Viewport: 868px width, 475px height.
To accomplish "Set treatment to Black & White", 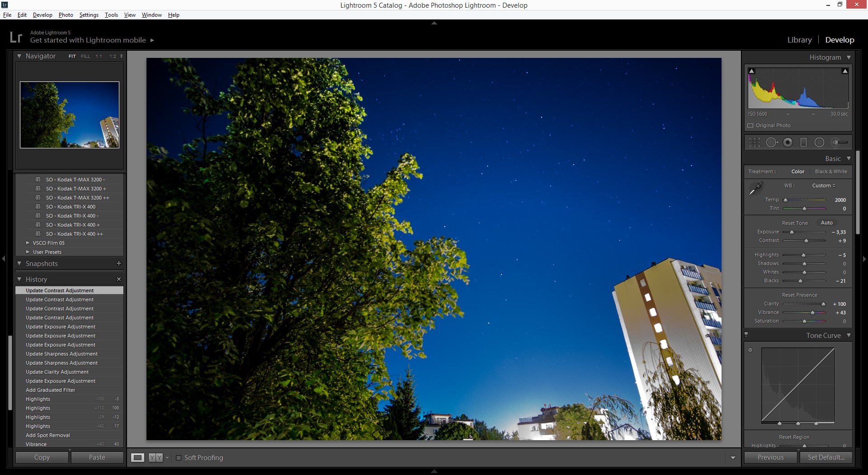I will 831,171.
